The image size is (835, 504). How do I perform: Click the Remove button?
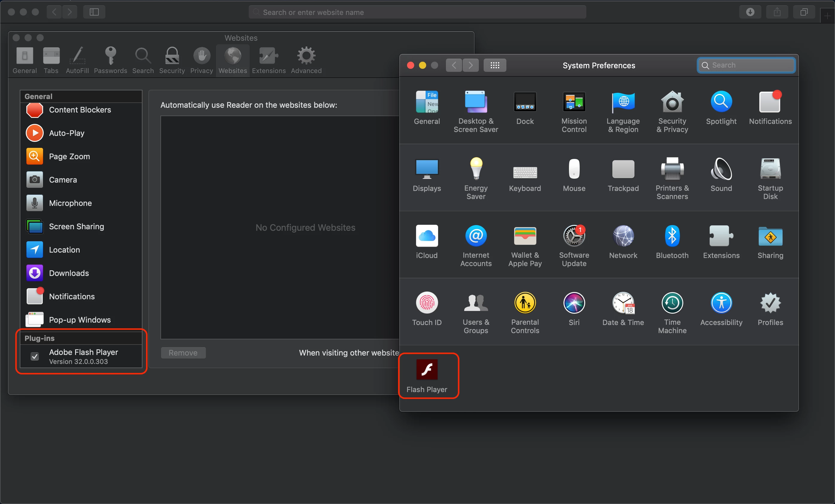[x=183, y=353]
